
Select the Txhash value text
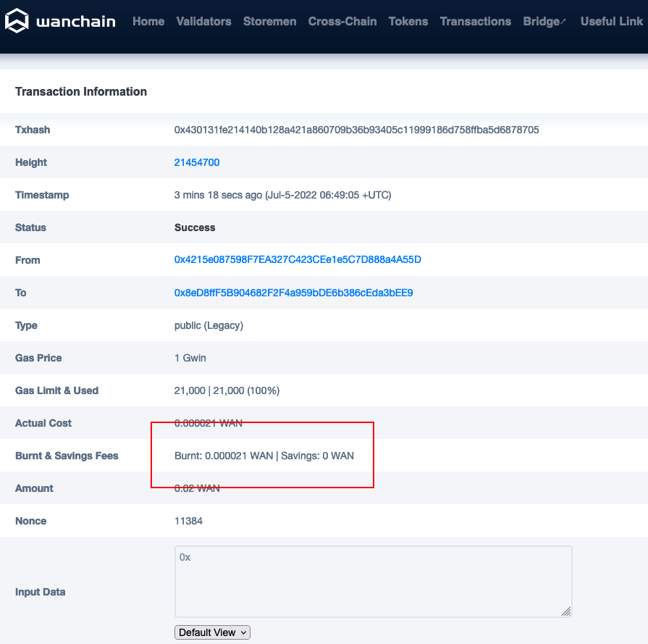coord(356,130)
